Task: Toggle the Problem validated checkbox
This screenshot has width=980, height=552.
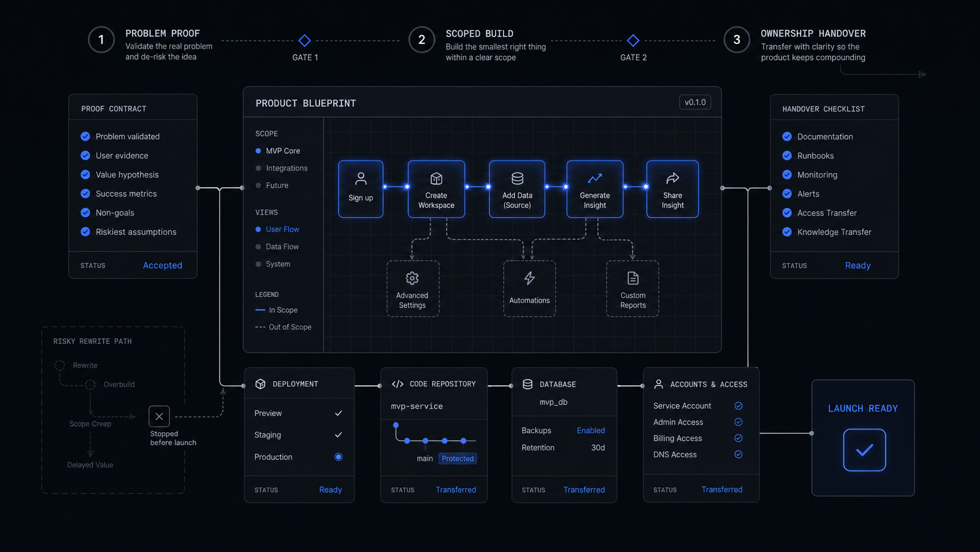Action: [x=86, y=136]
